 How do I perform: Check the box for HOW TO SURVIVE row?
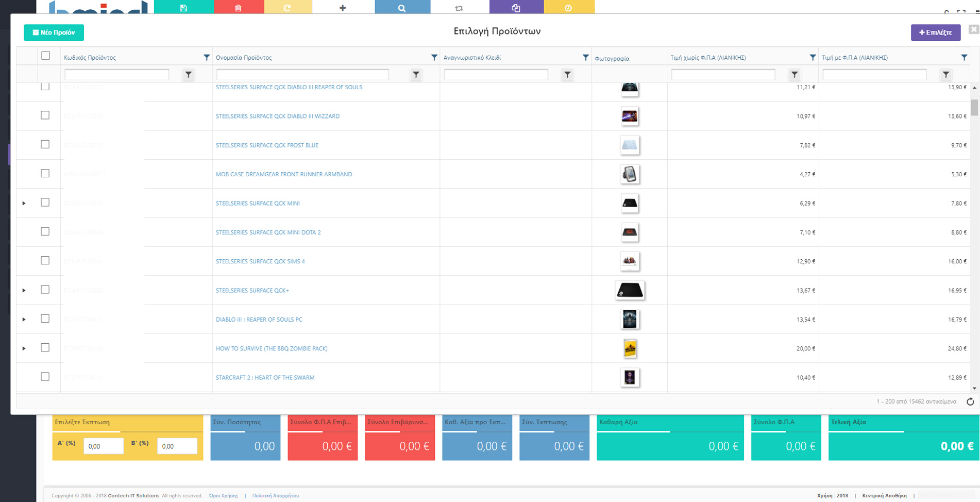pos(45,347)
